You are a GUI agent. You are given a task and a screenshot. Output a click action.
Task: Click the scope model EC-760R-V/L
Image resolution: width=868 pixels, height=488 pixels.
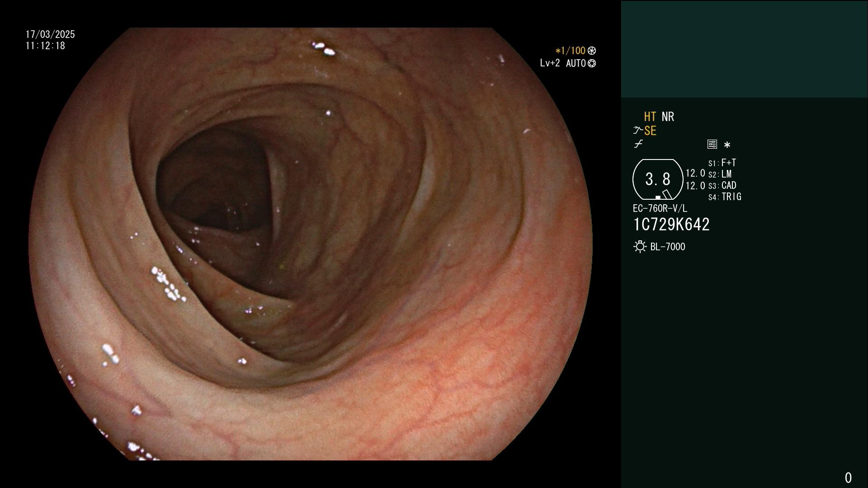pos(660,208)
